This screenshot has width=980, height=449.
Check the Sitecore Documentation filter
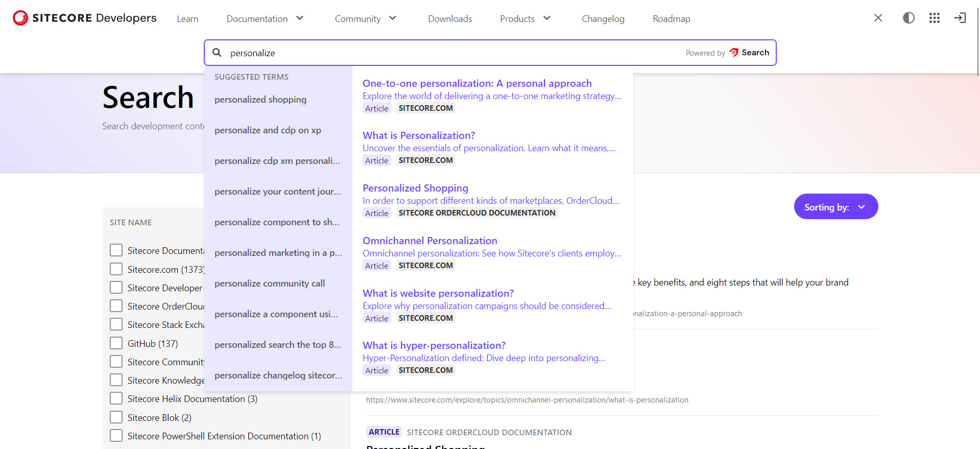click(x=116, y=250)
